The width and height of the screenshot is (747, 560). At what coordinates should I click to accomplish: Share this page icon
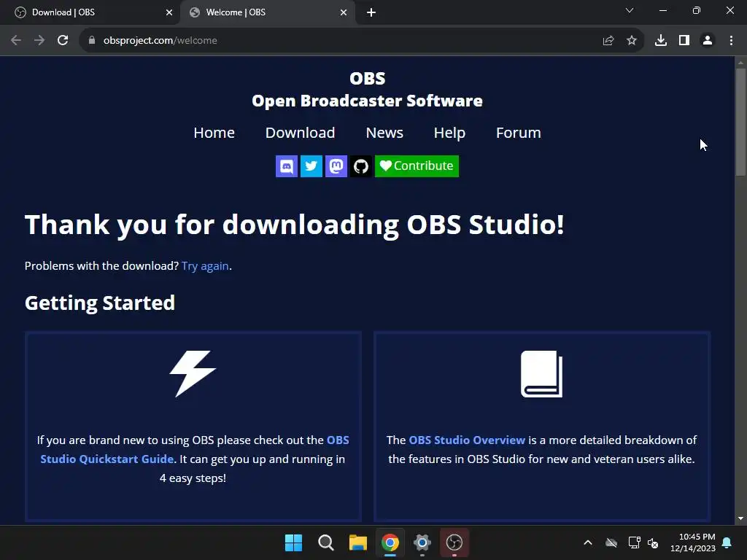pyautogui.click(x=608, y=41)
